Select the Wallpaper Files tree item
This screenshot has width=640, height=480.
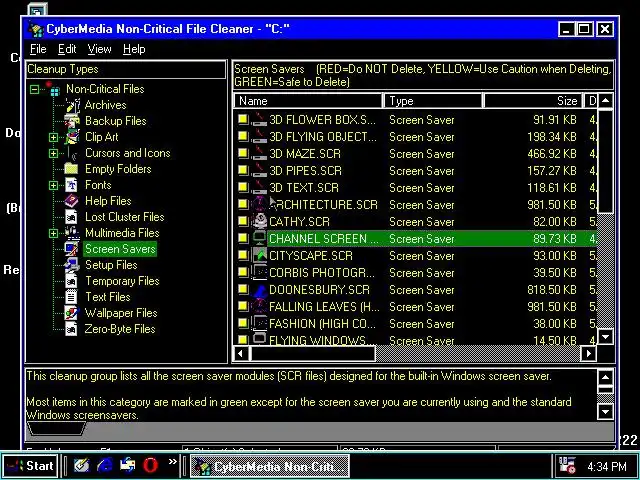tap(121, 313)
